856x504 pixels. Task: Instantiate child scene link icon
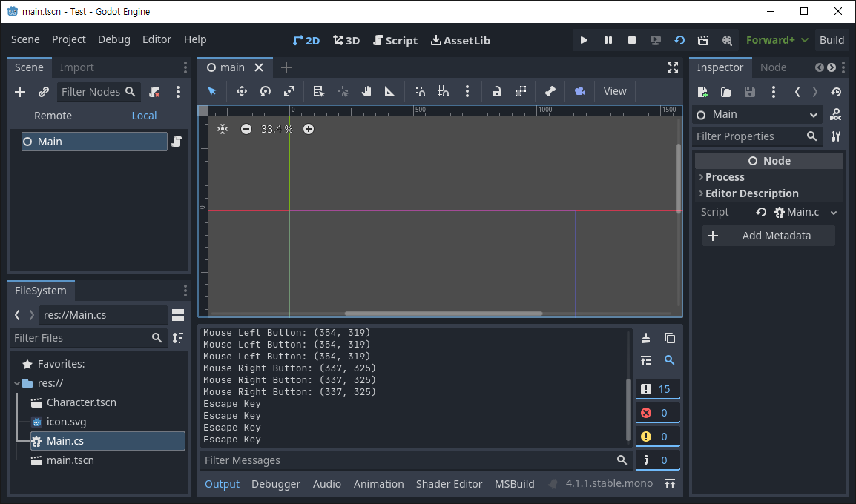44,92
